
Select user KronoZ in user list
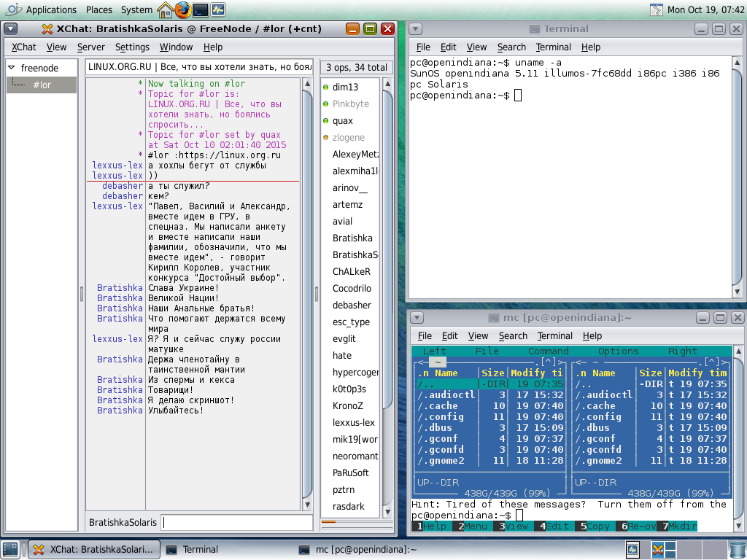348,405
